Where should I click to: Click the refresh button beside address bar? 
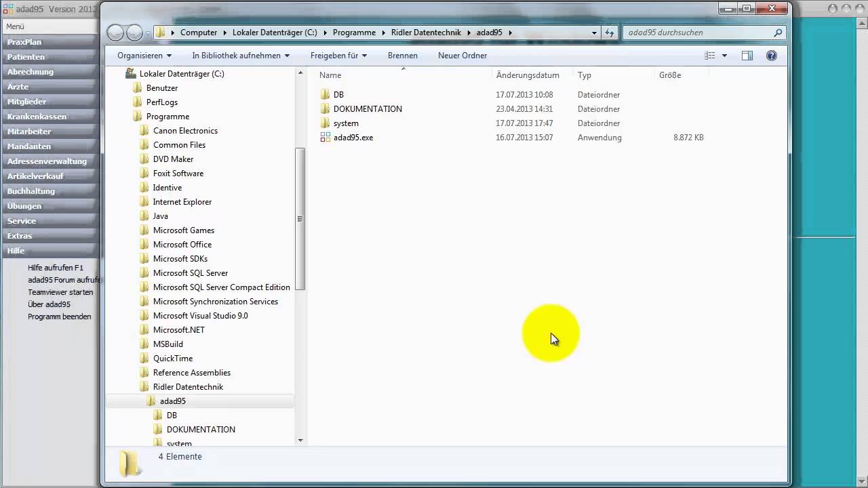pyautogui.click(x=609, y=33)
